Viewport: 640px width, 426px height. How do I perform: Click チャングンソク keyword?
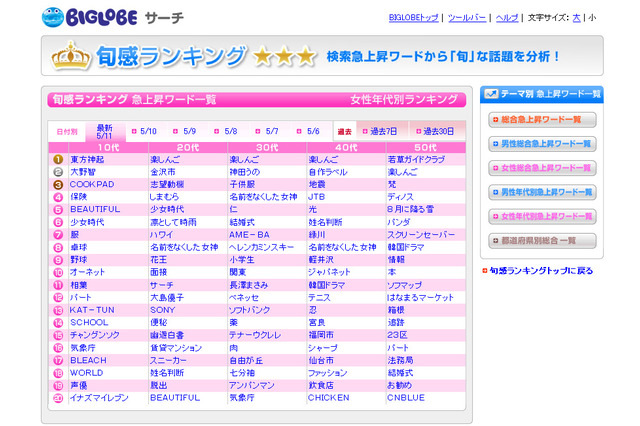[95, 335]
